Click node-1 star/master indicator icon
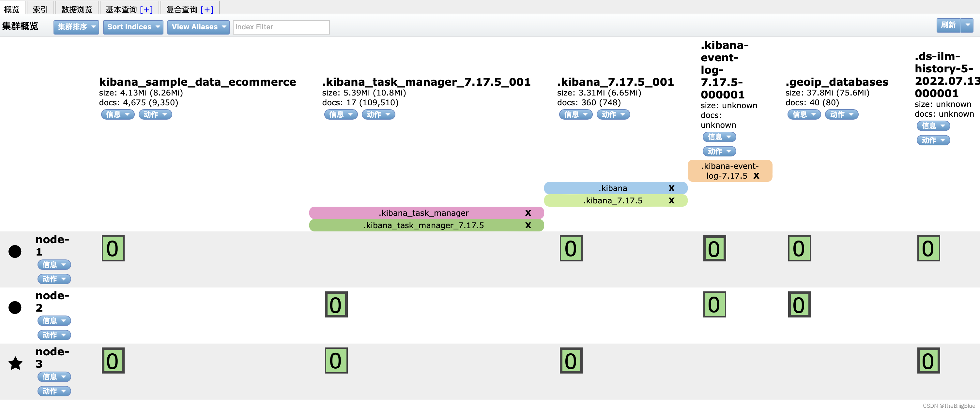This screenshot has width=980, height=412. [x=15, y=251]
